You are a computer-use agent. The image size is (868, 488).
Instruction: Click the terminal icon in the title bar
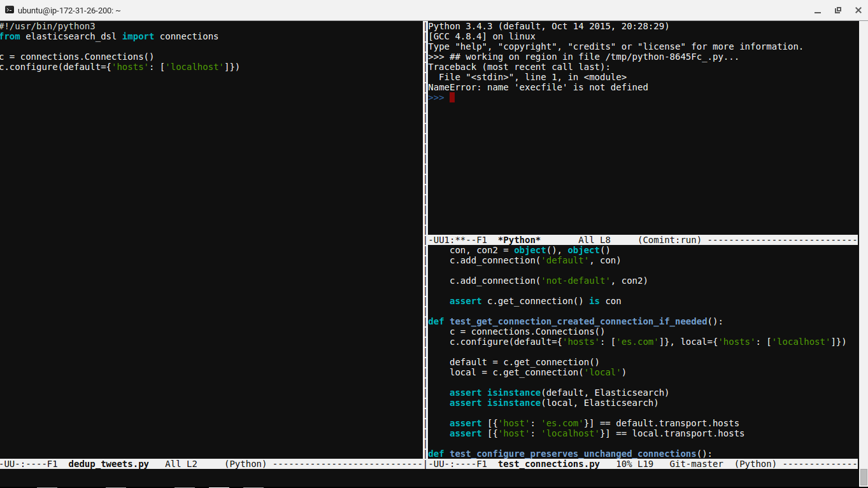pos(9,10)
